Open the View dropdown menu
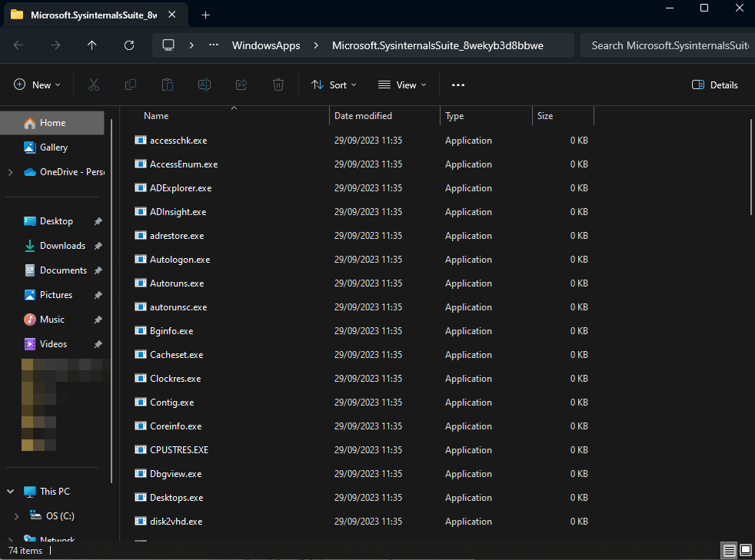This screenshot has height=560, width=755. point(402,85)
